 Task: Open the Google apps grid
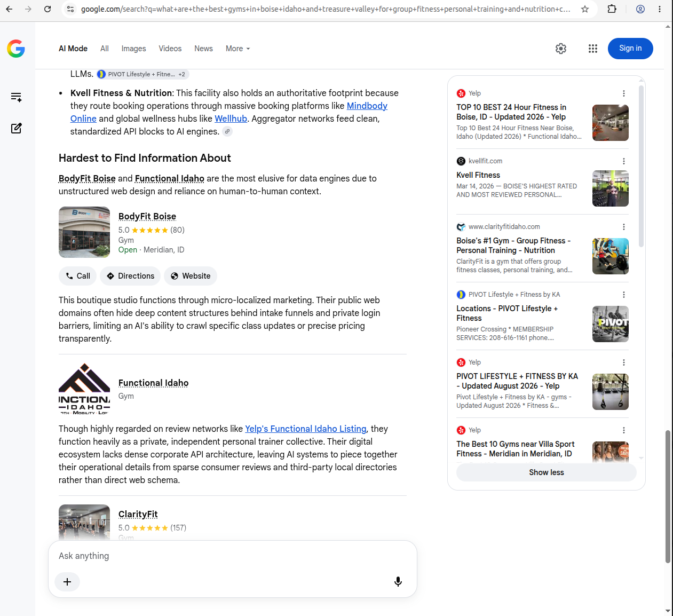pyautogui.click(x=593, y=49)
